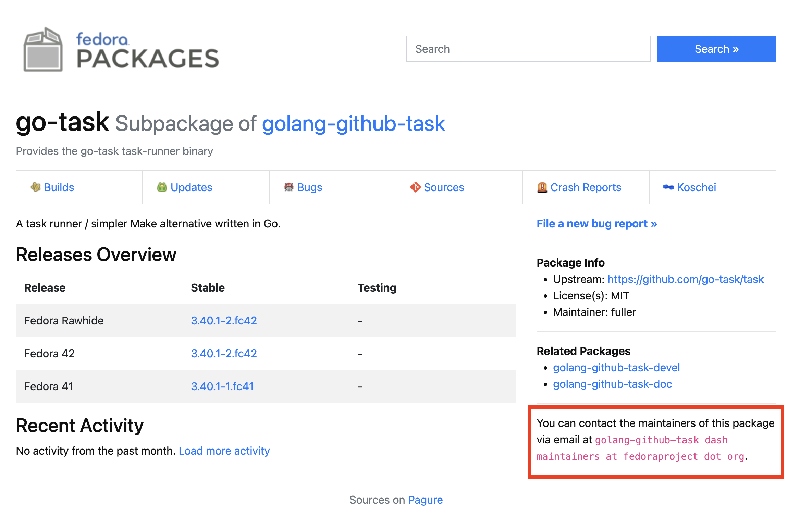Open the golang-github-task parent package link
Viewport: 812px width, 529px height.
(x=354, y=123)
